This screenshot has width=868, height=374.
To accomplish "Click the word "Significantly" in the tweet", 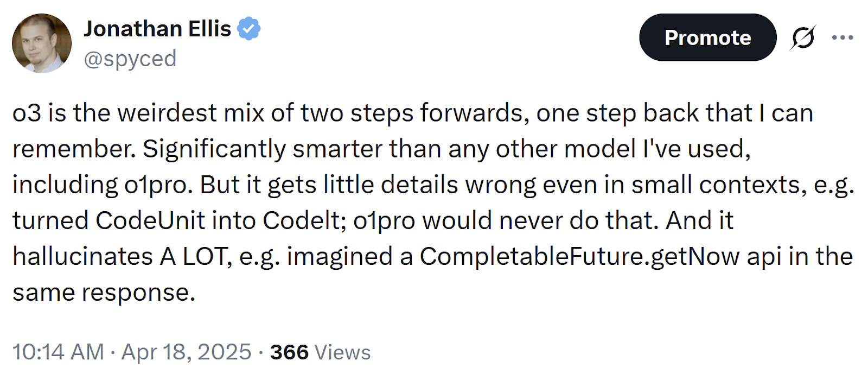I will click(214, 149).
